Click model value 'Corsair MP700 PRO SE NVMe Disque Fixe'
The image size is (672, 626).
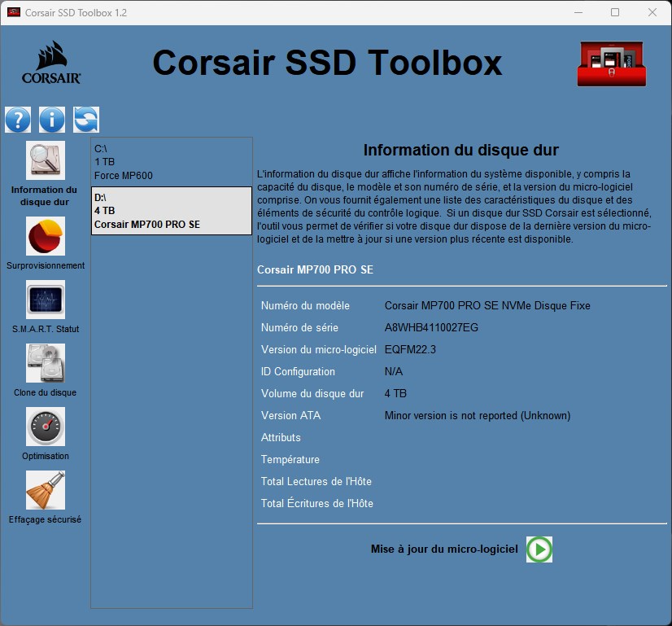pyautogui.click(x=487, y=306)
